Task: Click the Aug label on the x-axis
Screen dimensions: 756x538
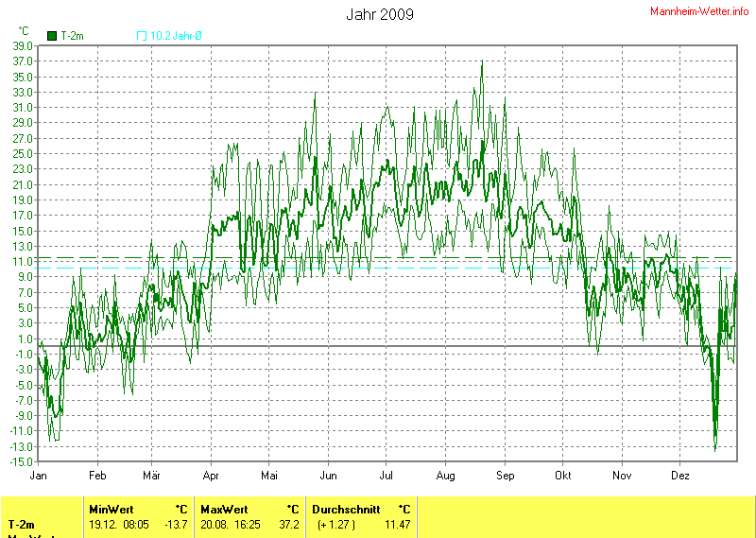Action: (x=446, y=476)
